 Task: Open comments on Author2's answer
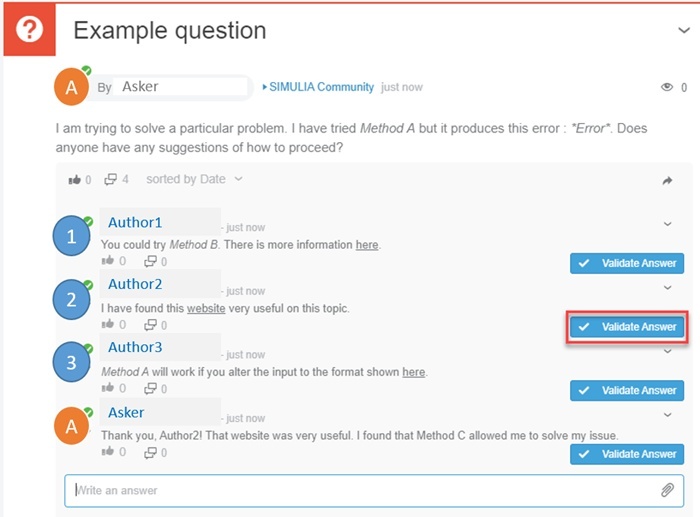click(x=150, y=325)
